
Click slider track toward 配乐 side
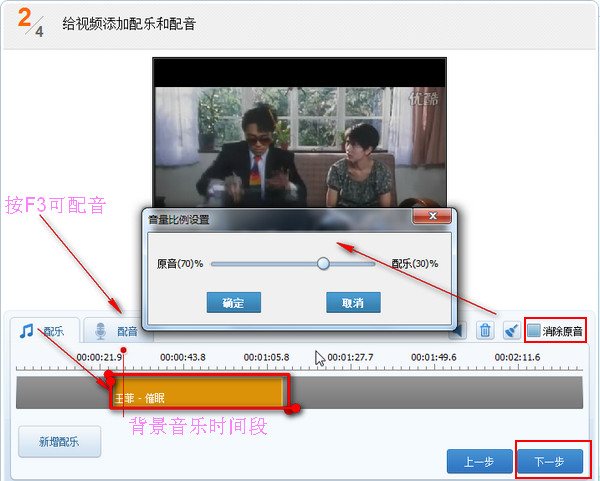[352, 264]
